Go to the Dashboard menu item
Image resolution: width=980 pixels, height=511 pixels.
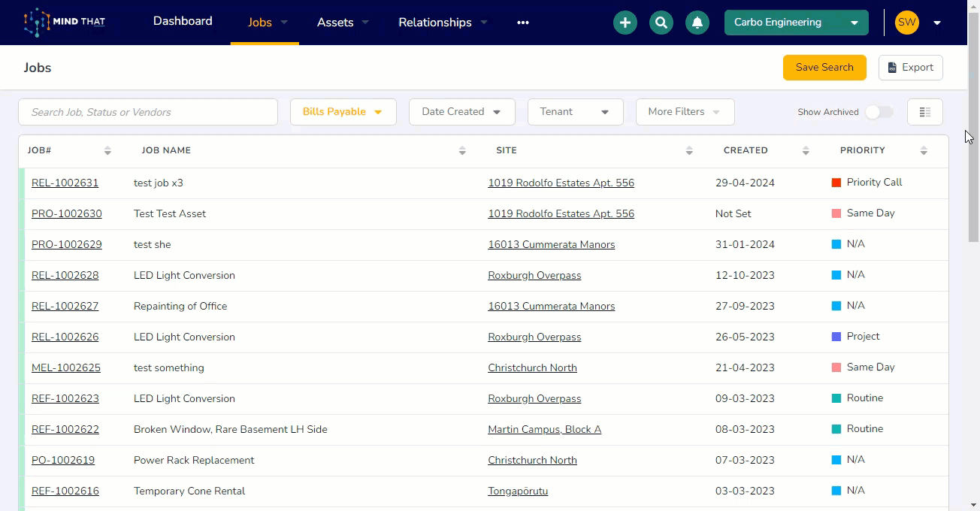(x=183, y=21)
